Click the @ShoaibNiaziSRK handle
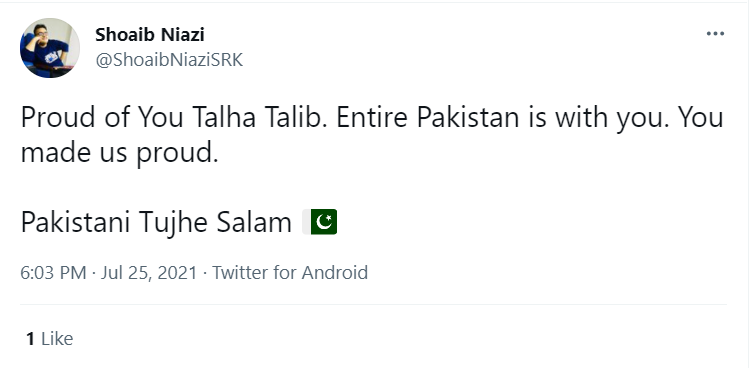Image resolution: width=751 pixels, height=368 pixels. click(x=169, y=60)
